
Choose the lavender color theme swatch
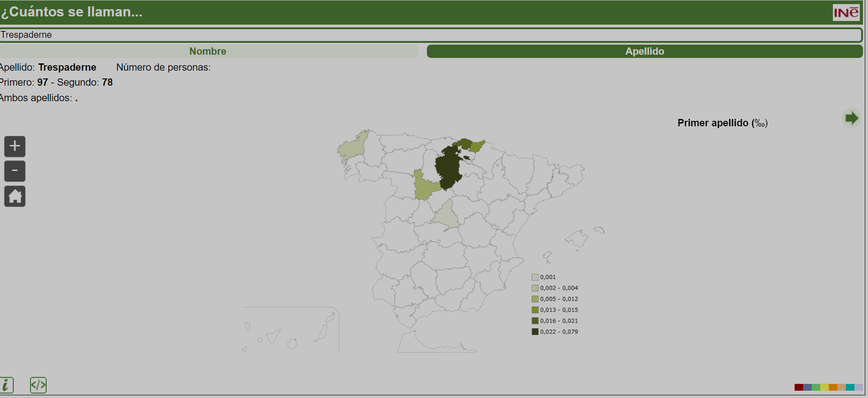(859, 388)
